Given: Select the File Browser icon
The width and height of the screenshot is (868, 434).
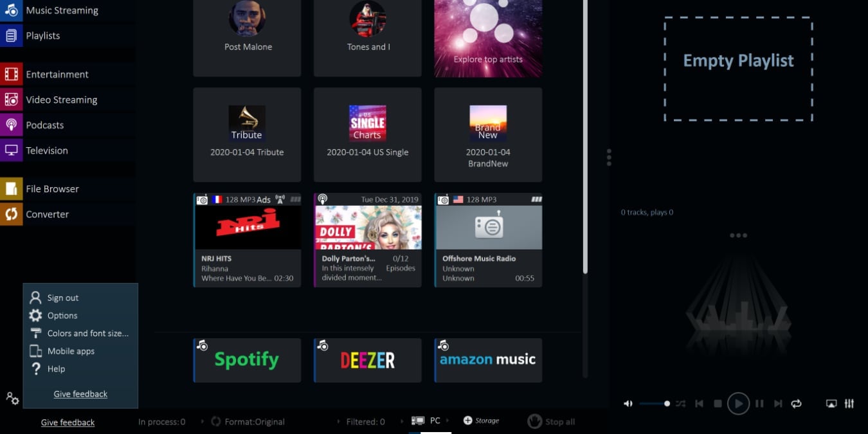Looking at the screenshot, I should 10,188.
